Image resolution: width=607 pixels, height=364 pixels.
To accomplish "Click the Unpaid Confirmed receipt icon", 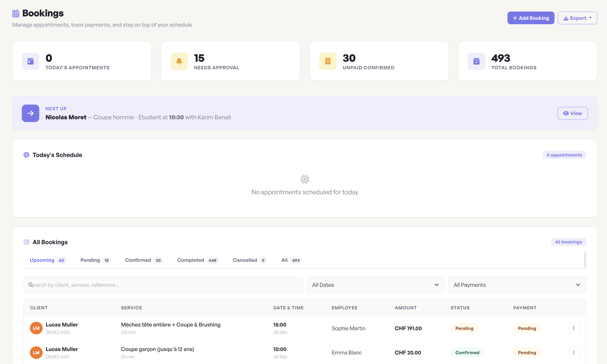I will pos(328,61).
